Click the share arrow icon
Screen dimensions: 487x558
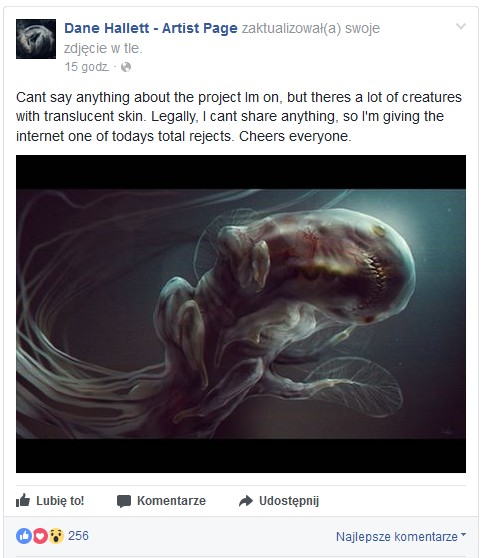tap(246, 501)
